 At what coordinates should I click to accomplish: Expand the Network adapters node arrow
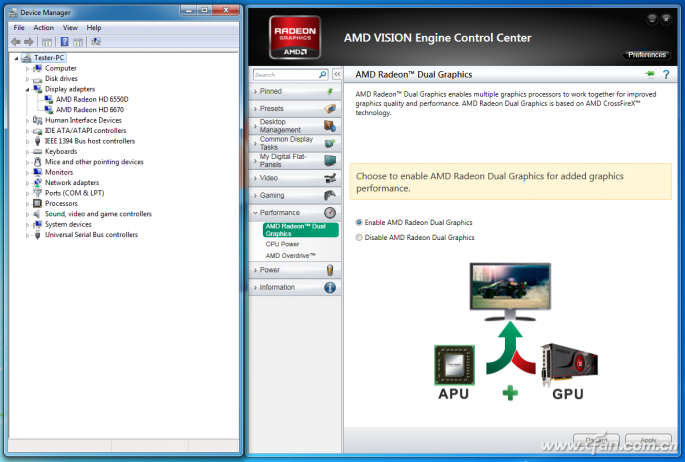28,183
